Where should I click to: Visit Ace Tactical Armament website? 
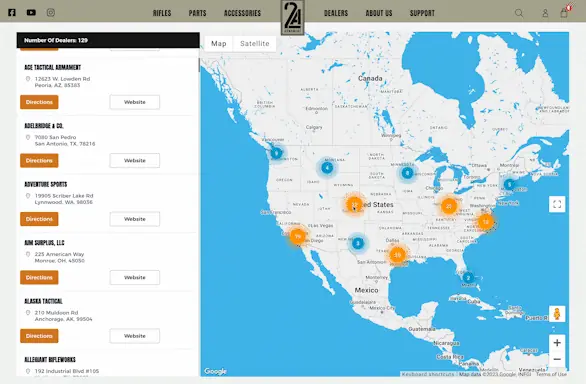point(135,102)
